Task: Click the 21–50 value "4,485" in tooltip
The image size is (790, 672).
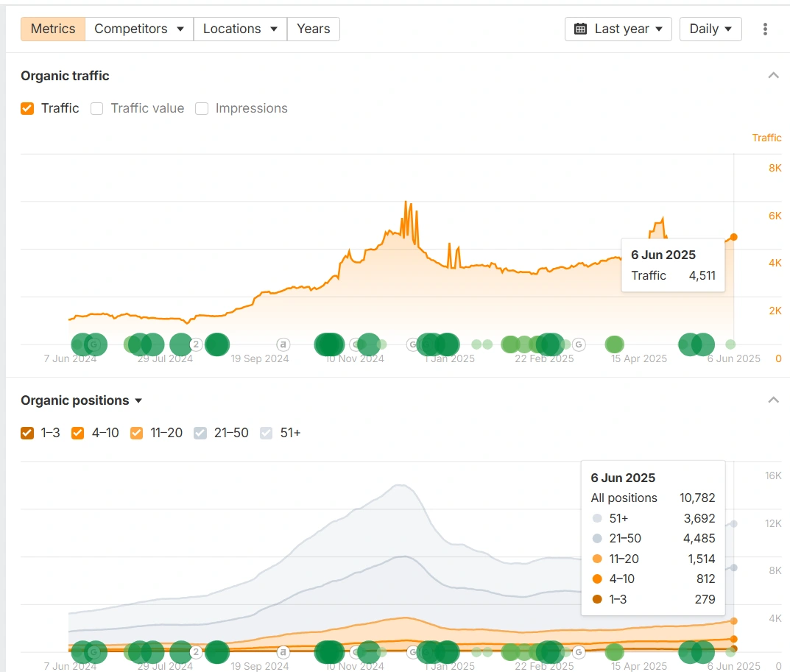Action: tap(699, 539)
